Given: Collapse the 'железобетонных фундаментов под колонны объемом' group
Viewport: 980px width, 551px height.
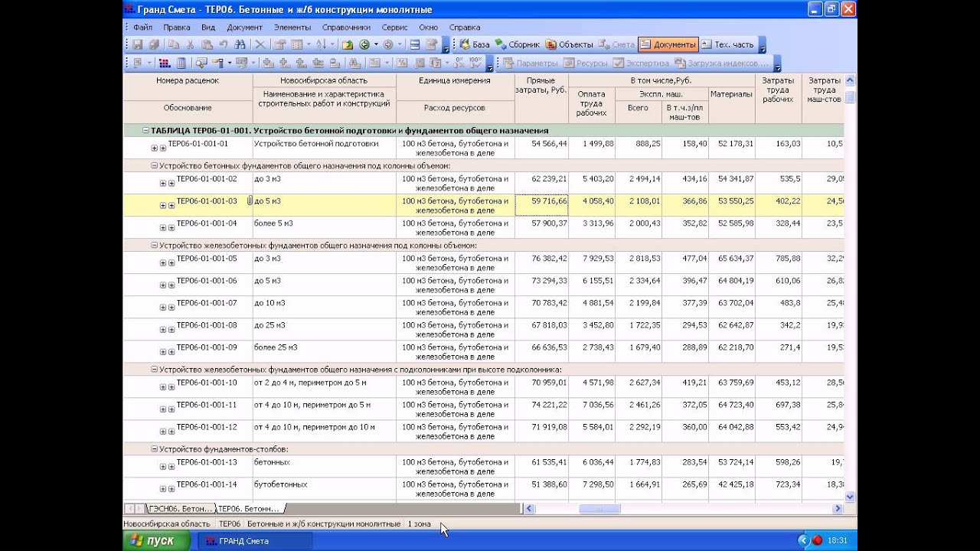Looking at the screenshot, I should pos(154,246).
